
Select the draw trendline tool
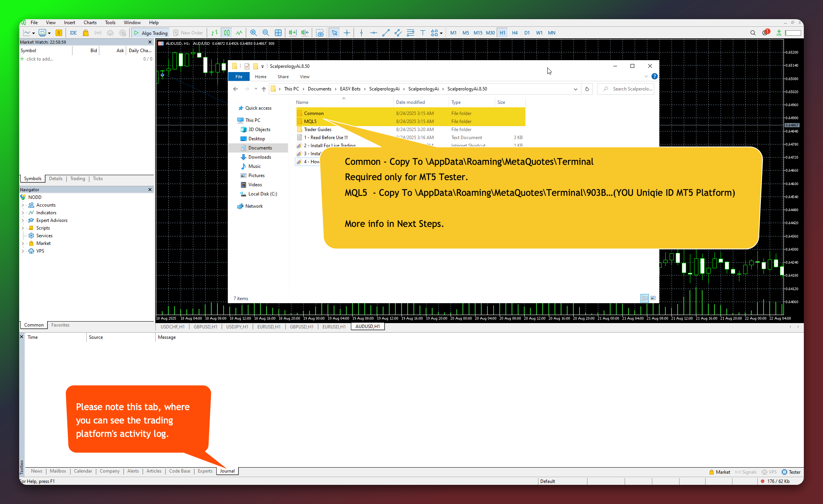(x=386, y=33)
